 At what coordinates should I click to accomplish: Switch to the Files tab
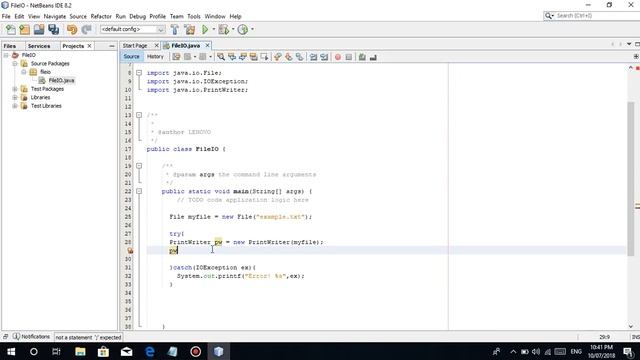tap(10, 46)
